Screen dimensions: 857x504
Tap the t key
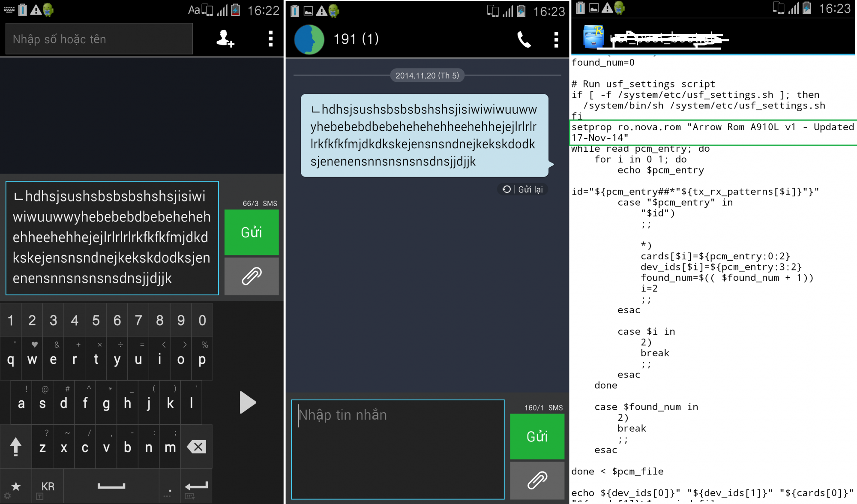(96, 359)
